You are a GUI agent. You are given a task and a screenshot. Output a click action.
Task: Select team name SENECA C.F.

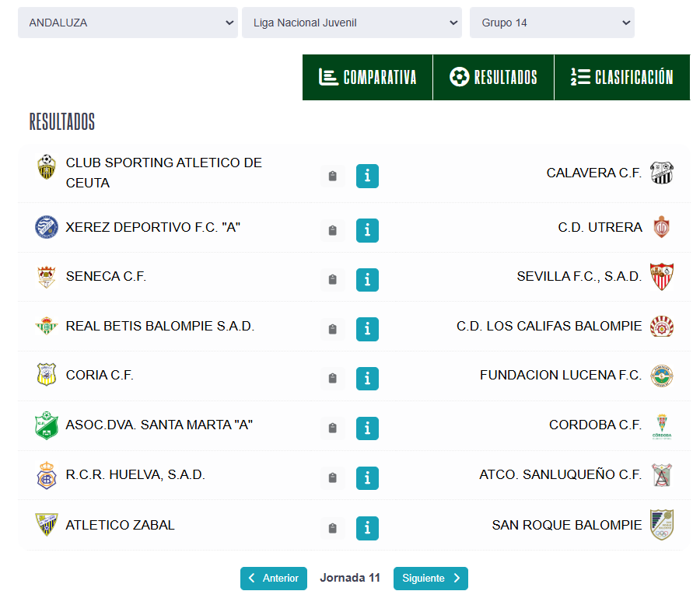click(x=106, y=276)
